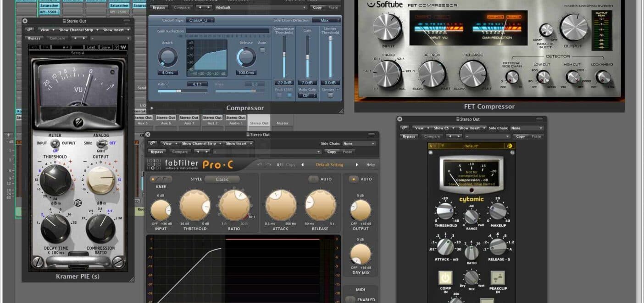
Task: Click the undo arrow in FabFilter Pro-C
Action: 261,164
